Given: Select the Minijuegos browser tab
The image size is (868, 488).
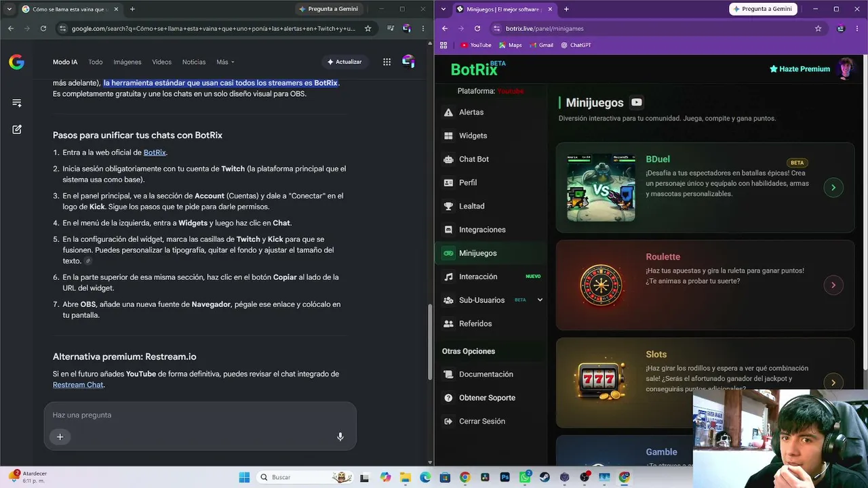Looking at the screenshot, I should tap(504, 9).
